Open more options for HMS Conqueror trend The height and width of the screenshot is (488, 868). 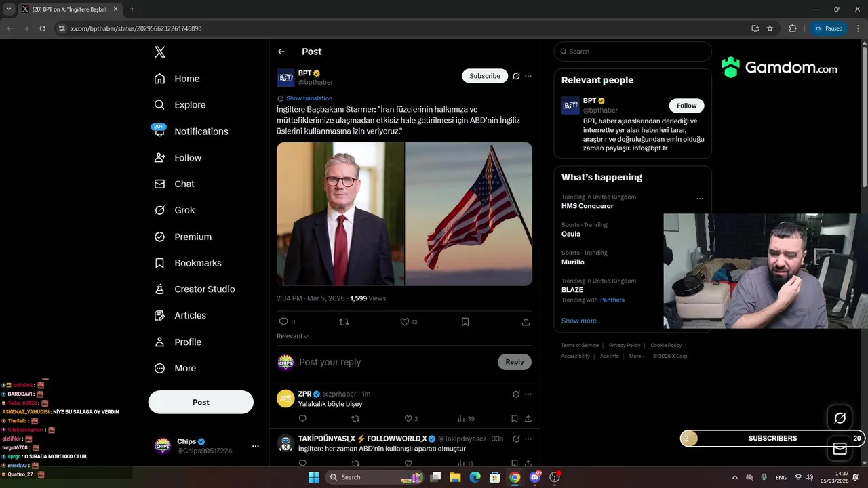(700, 199)
